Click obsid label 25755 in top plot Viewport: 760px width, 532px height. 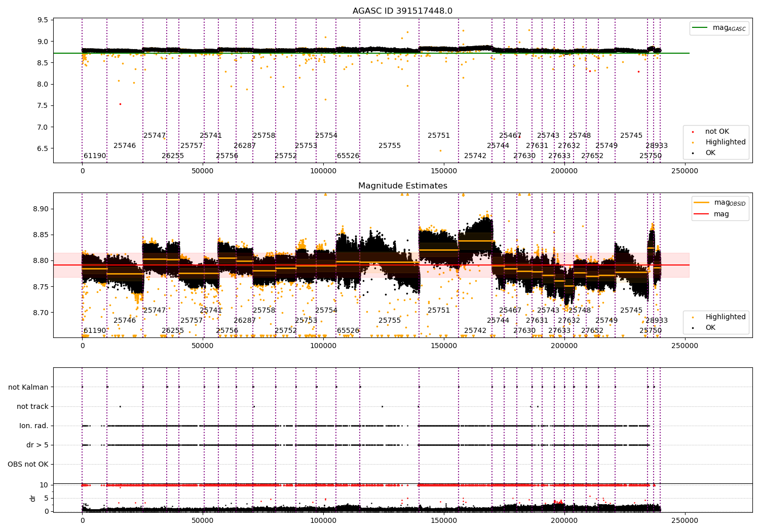[390, 146]
